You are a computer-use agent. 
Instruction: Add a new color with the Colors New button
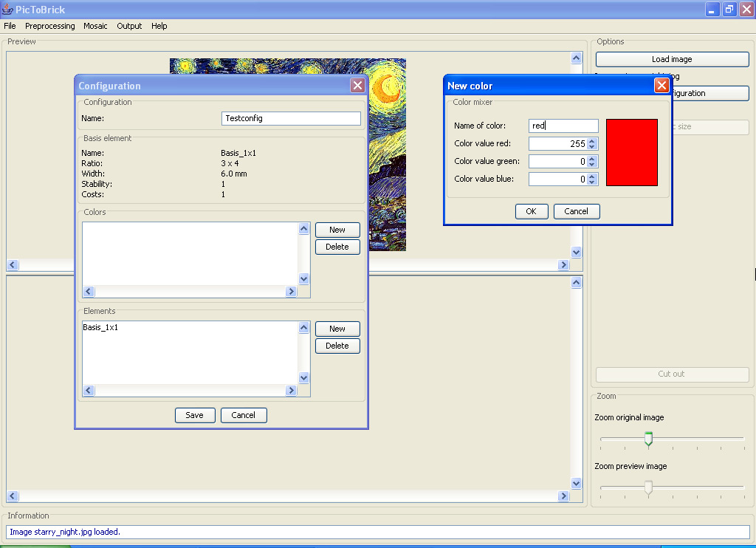tap(337, 230)
